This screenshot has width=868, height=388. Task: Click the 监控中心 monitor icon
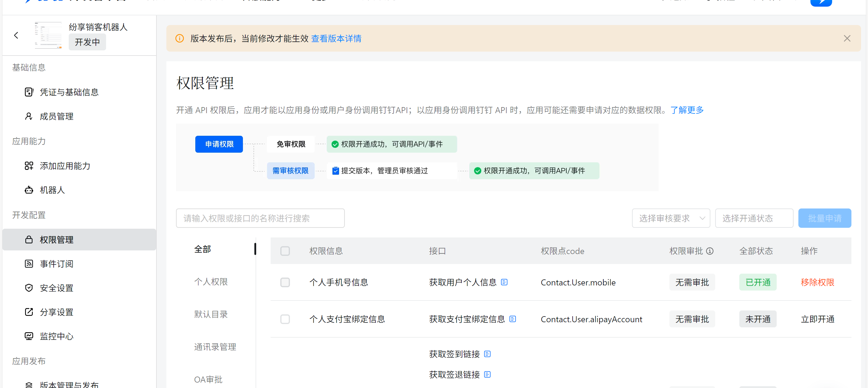pyautogui.click(x=29, y=336)
